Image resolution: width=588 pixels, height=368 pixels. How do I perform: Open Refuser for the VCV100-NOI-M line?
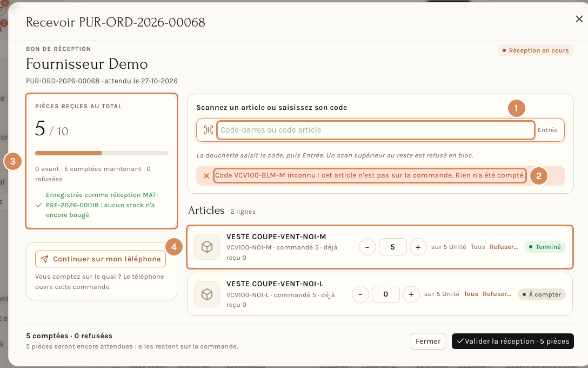point(504,247)
